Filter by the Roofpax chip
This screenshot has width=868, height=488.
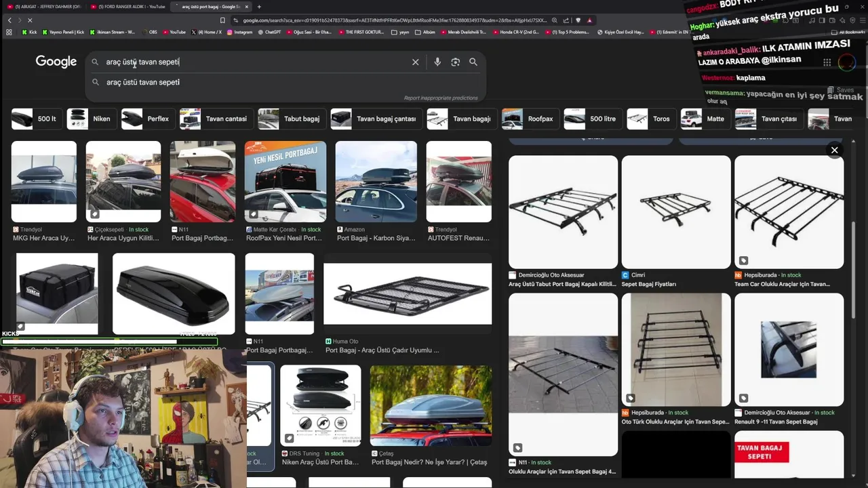pos(530,119)
